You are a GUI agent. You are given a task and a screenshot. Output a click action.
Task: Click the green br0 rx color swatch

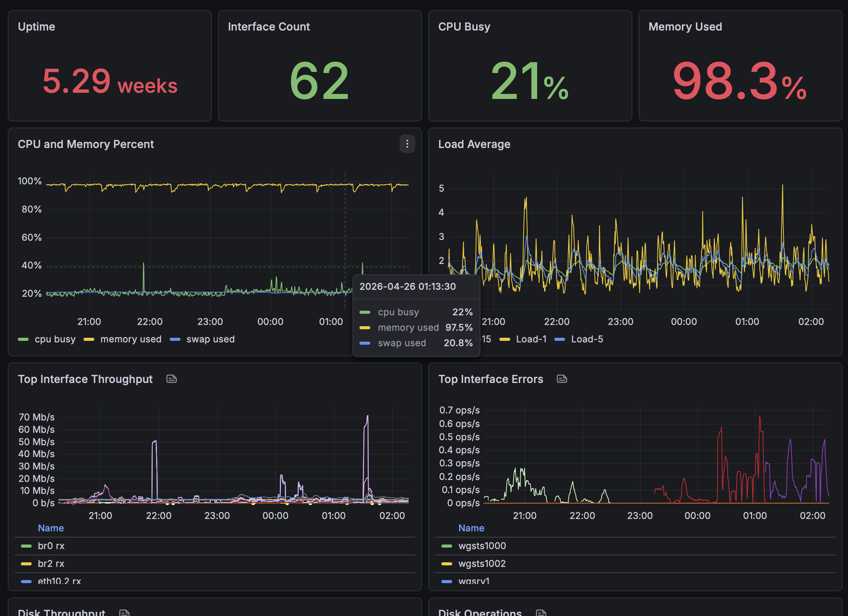click(26, 546)
